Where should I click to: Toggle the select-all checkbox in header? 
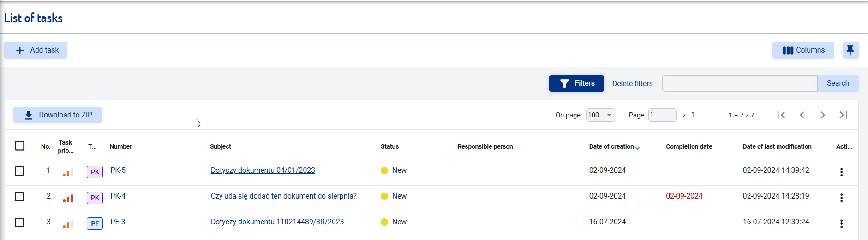tap(19, 146)
